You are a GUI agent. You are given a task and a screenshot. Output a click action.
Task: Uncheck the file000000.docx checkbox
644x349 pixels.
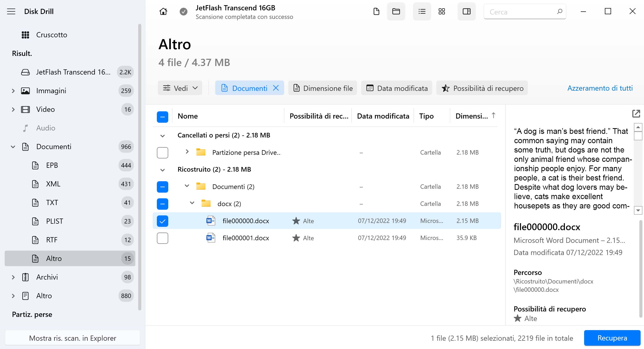tap(163, 221)
